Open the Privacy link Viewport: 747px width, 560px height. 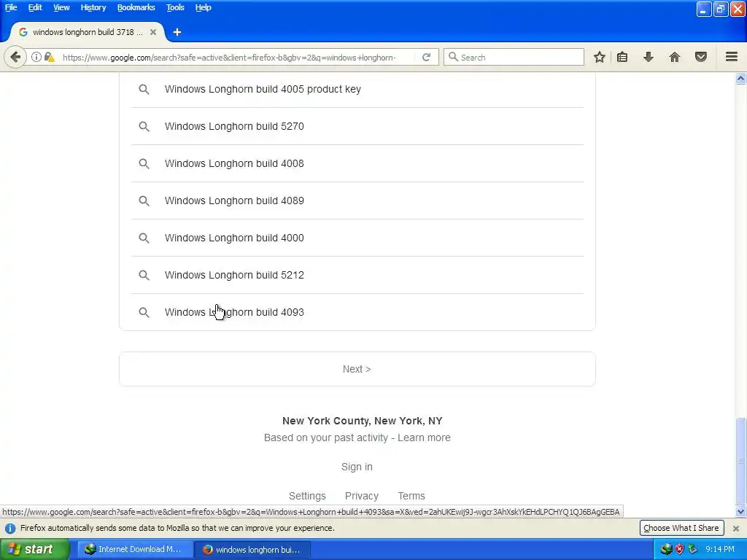pyautogui.click(x=362, y=496)
